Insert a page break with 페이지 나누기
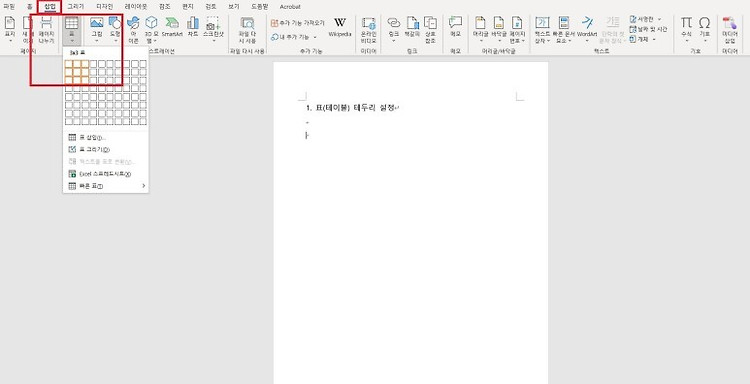 [46, 30]
